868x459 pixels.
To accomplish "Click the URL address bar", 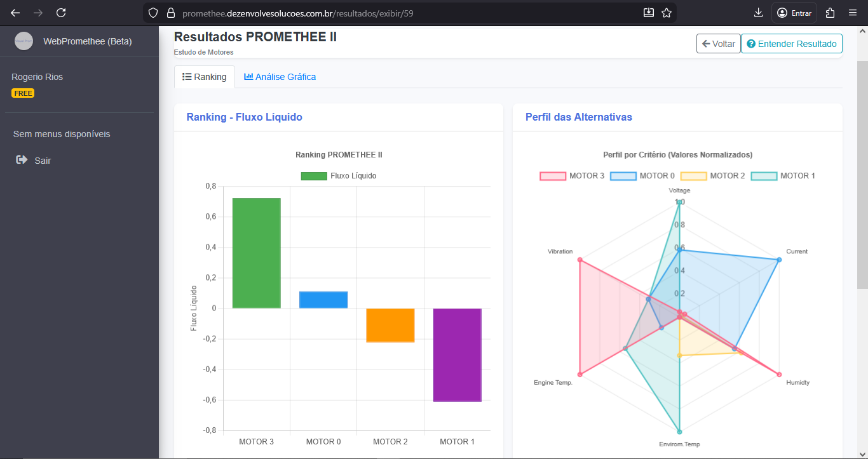I will pos(407,13).
